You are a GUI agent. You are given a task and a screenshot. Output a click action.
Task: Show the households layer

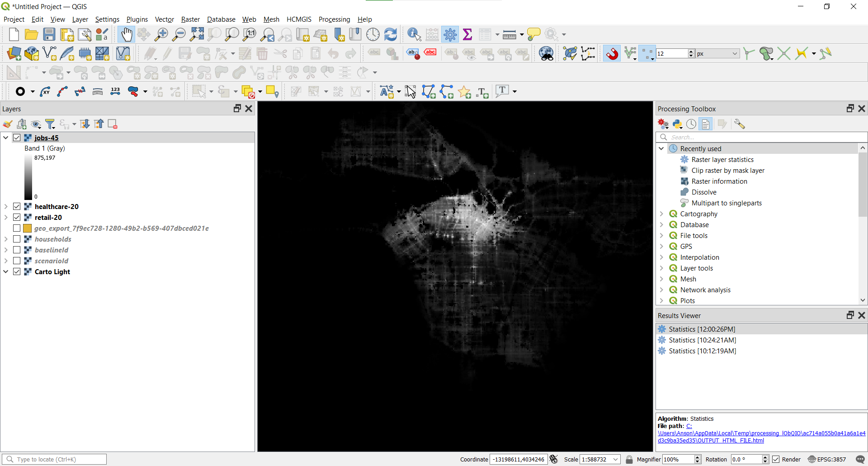tap(17, 239)
